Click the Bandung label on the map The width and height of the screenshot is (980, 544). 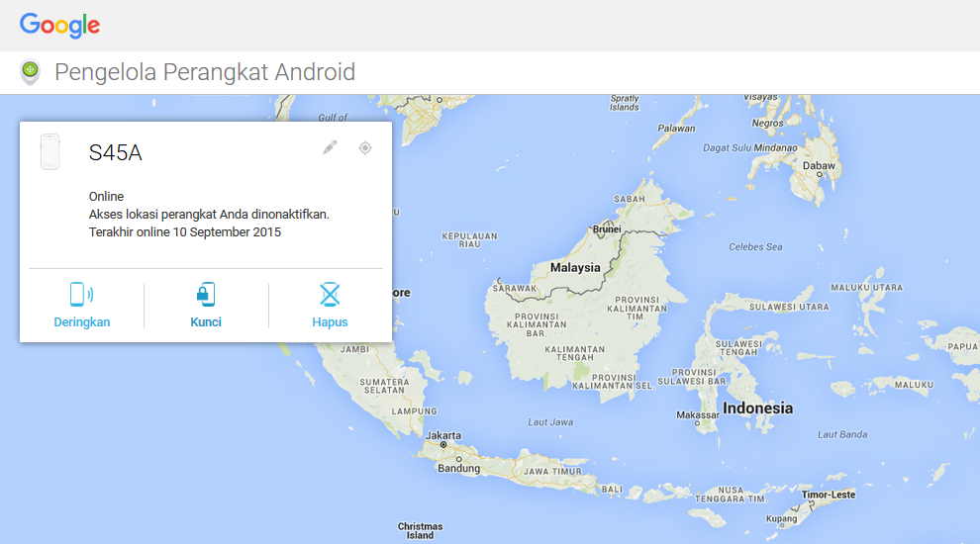458,469
